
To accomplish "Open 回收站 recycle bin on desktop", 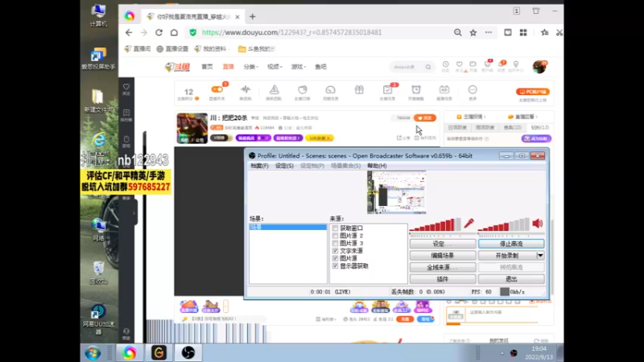I will point(98,273).
